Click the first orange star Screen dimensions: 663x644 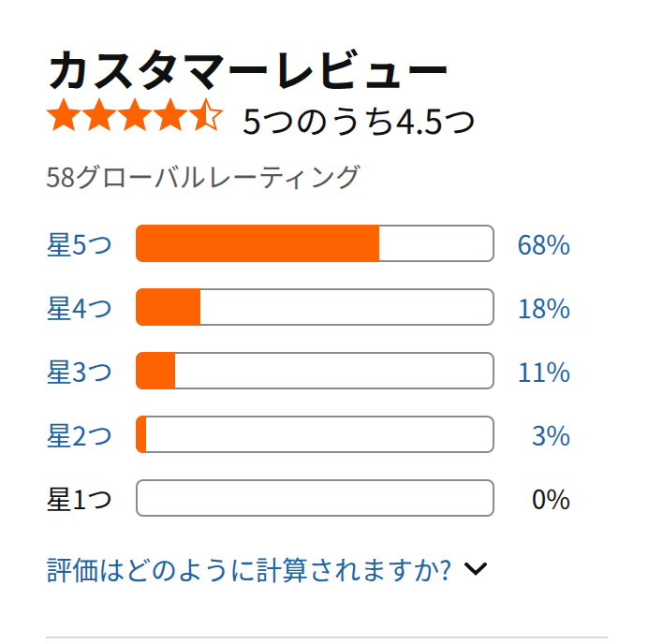point(64,115)
